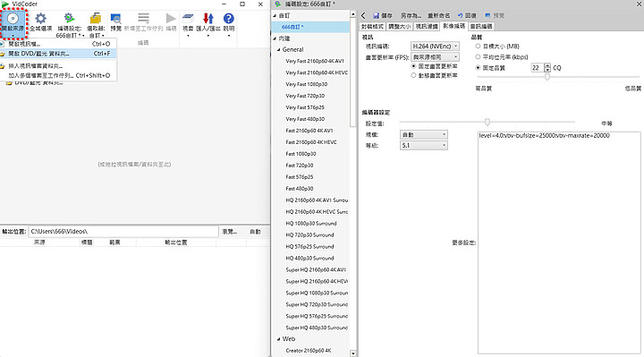Open the 說明 help question-mark menu

(229, 25)
